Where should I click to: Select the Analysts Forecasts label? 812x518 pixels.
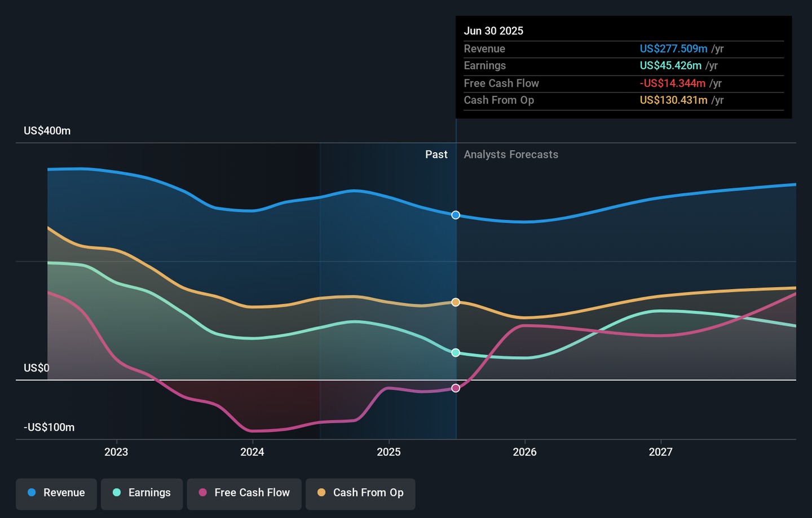(511, 154)
